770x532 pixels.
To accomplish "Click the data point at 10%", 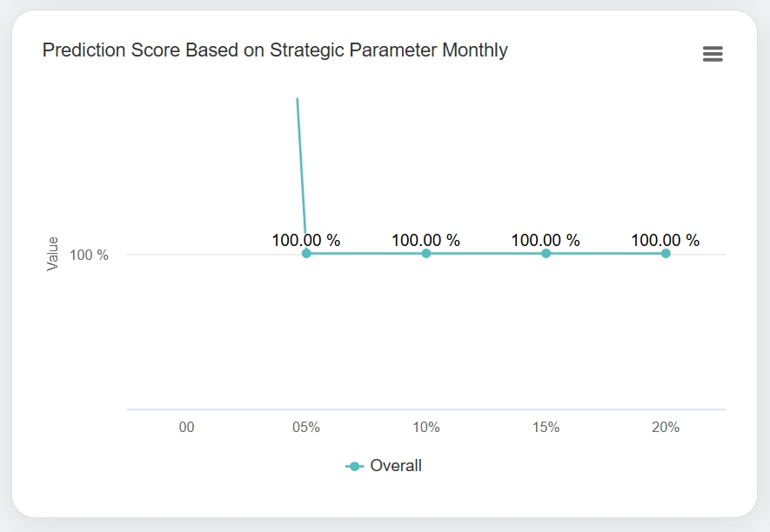I will (426, 254).
